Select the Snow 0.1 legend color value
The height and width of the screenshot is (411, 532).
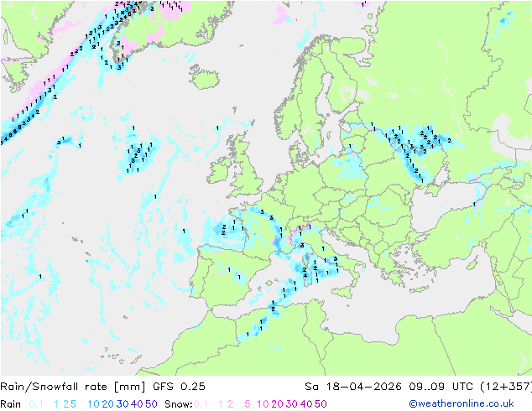[x=201, y=404]
